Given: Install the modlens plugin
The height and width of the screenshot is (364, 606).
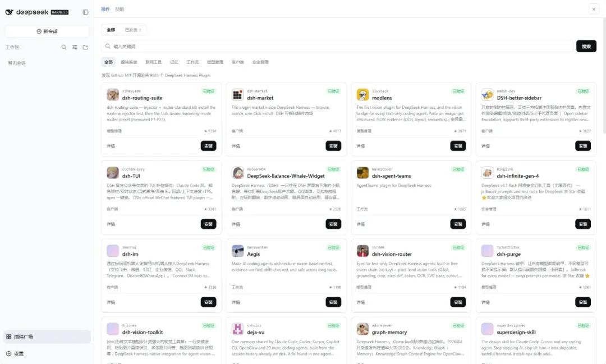Looking at the screenshot, I should [x=458, y=146].
